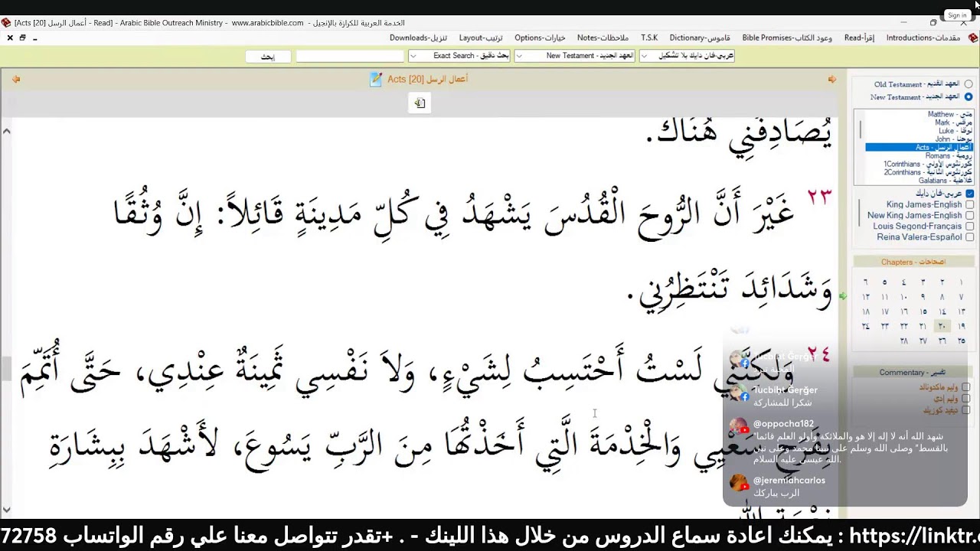Click the inner window restore icon
The image size is (980, 551).
22,37
